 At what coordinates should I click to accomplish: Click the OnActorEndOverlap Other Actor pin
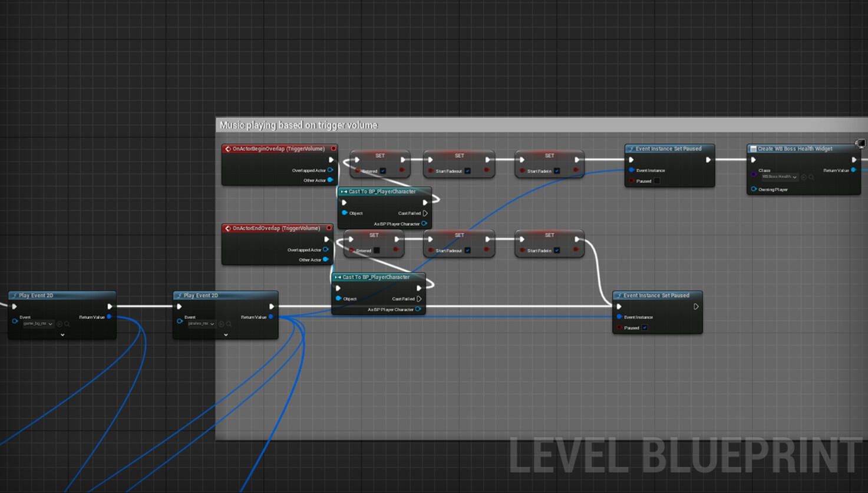point(326,259)
